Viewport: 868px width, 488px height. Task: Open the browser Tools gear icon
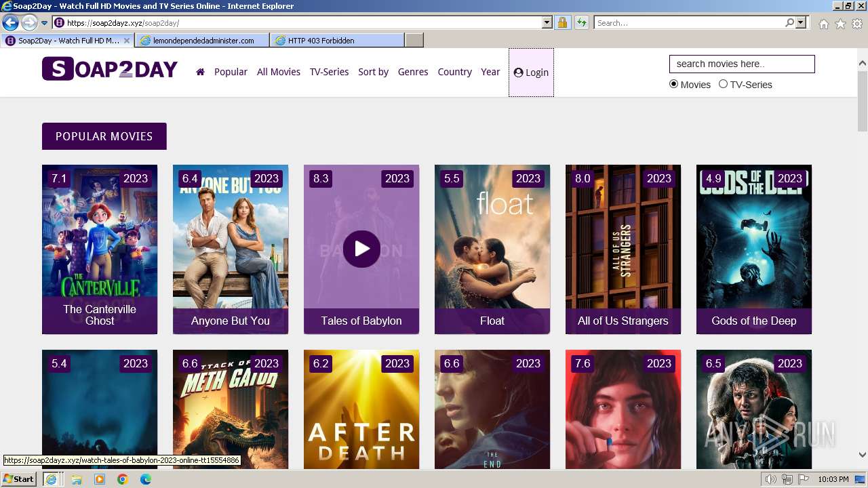tap(857, 24)
